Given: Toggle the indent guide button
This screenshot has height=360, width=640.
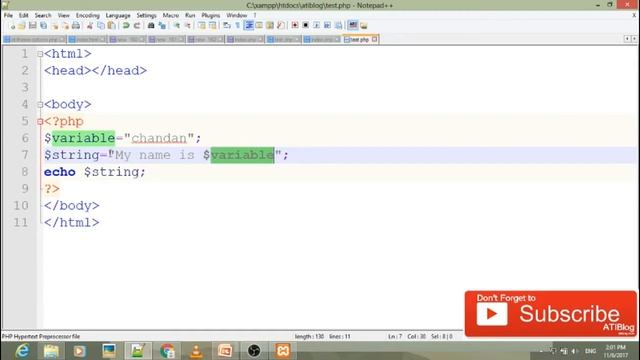Looking at the screenshot, I should 249,25.
